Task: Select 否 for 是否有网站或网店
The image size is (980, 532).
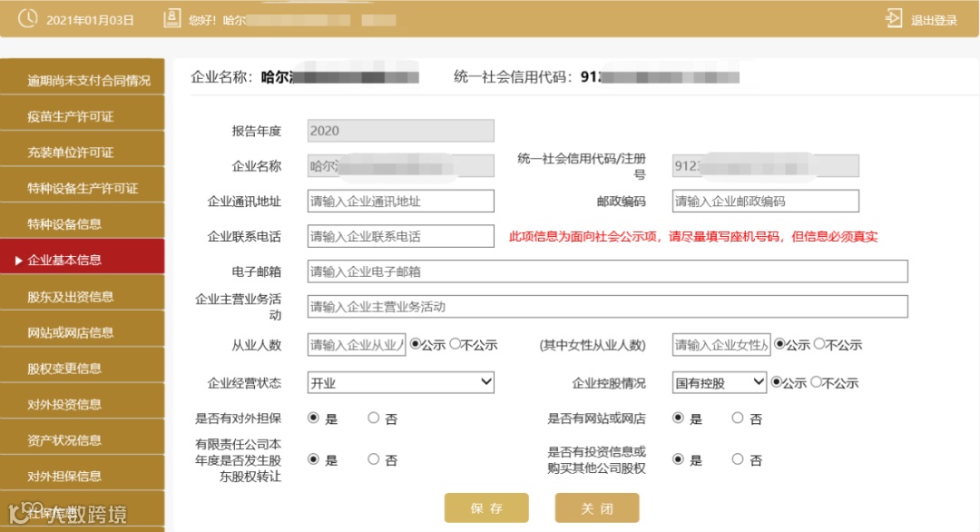Action: point(738,418)
